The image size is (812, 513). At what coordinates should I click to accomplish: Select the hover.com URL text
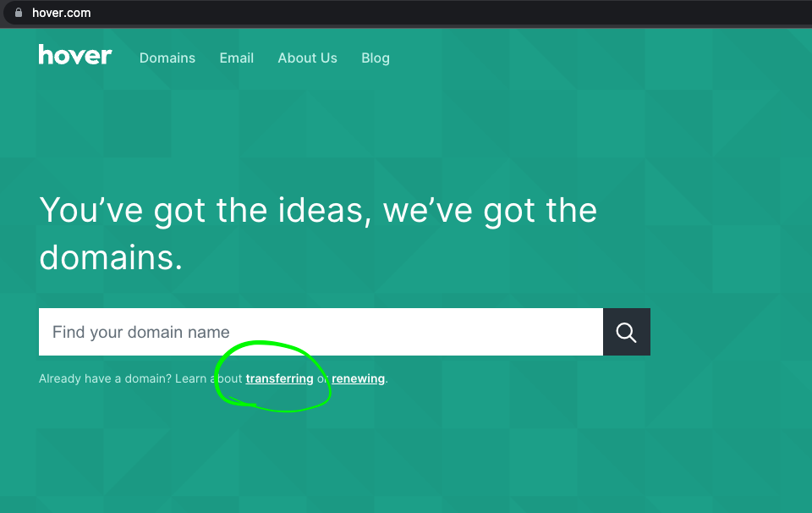coord(61,13)
